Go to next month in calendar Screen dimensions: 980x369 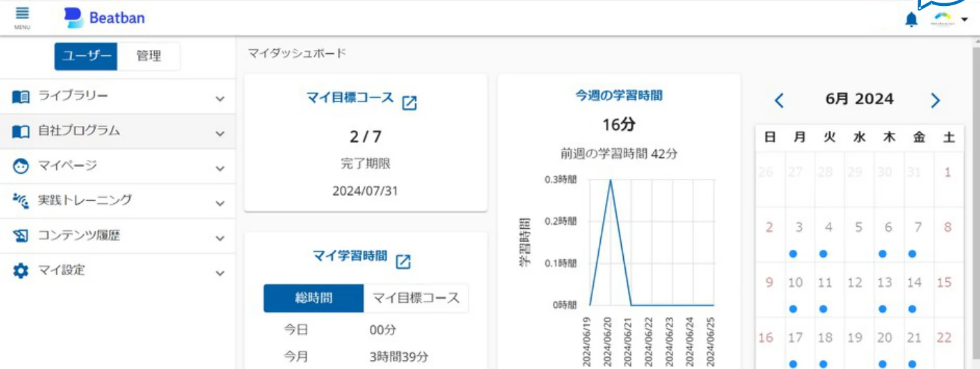[x=935, y=100]
